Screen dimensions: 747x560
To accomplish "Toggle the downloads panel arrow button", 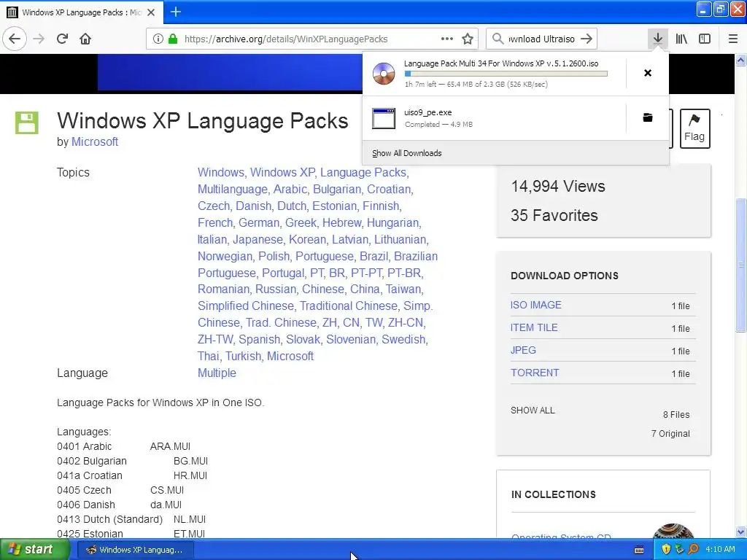I will (658, 39).
